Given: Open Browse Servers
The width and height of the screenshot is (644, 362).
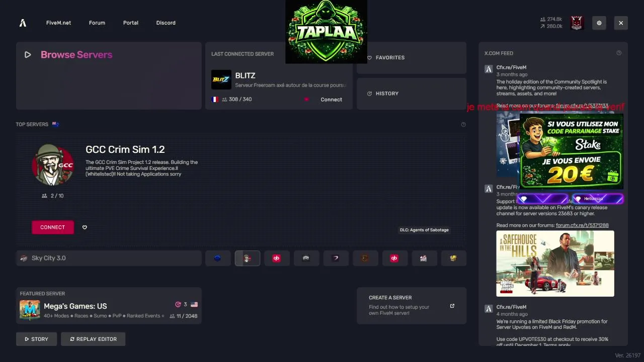Looking at the screenshot, I should [109, 75].
